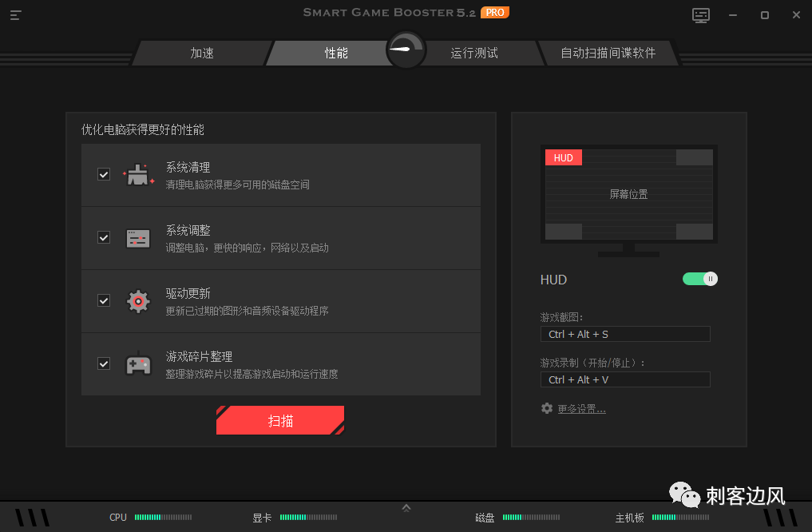Uncheck the 游戏碎片整理 checkbox
Screen dimensions: 812x532
click(104, 363)
